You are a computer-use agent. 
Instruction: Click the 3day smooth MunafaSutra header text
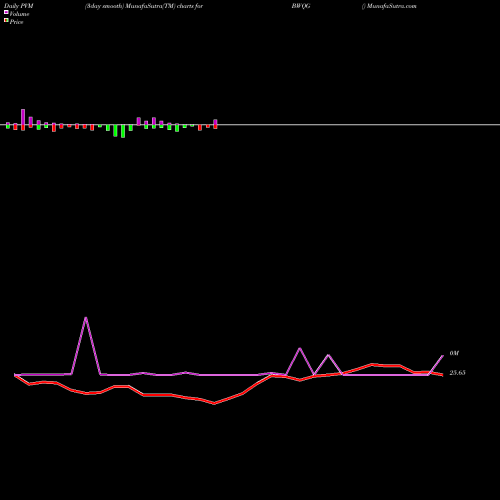[x=144, y=6]
